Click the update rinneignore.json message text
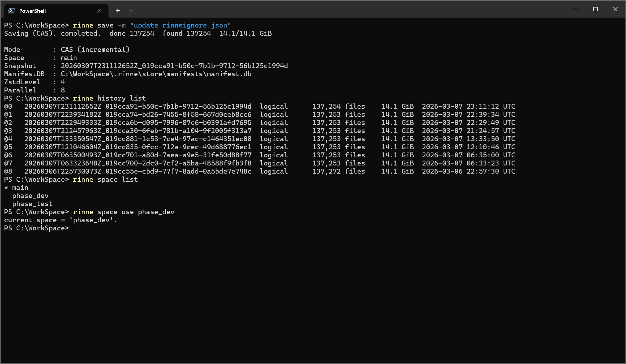This screenshot has width=626, height=364. [181, 25]
